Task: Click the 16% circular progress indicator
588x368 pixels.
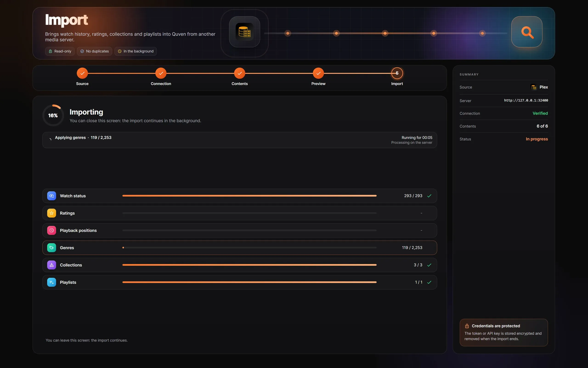Action: pos(53,115)
